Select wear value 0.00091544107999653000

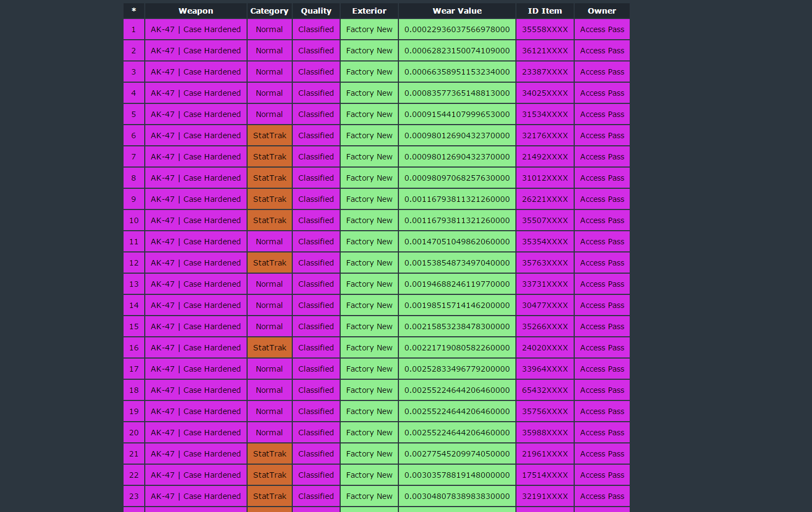[x=457, y=114]
